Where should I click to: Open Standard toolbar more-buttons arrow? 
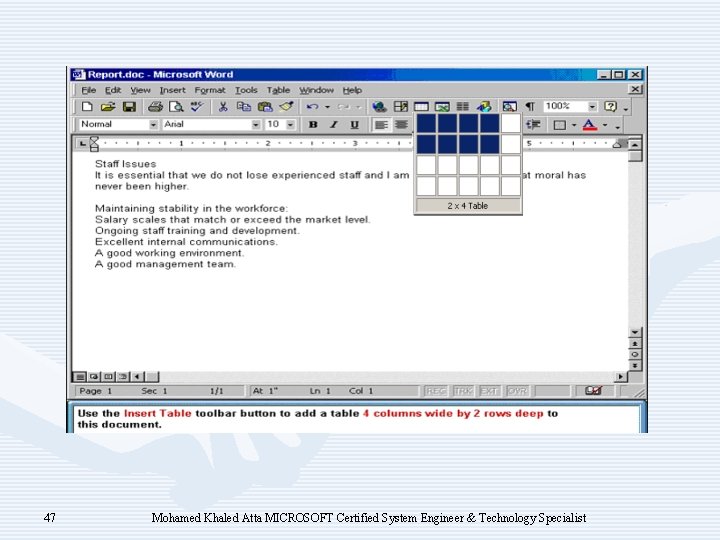click(626, 107)
